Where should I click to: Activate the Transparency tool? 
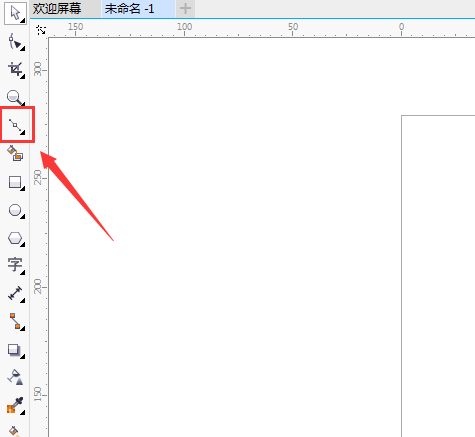15,377
